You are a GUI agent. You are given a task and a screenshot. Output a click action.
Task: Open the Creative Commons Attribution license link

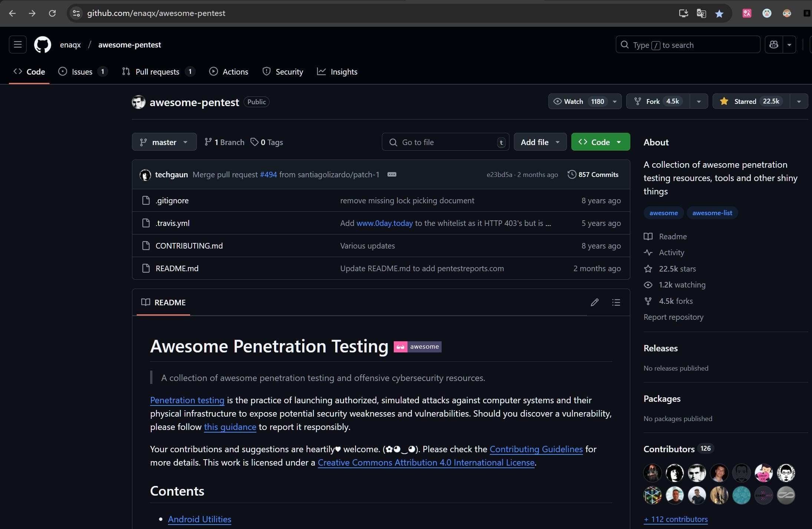click(x=426, y=463)
